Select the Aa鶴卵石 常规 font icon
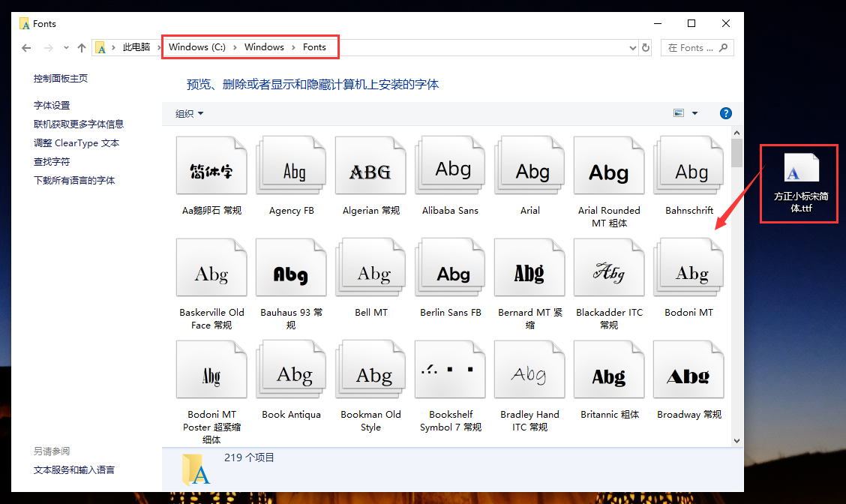 [x=211, y=165]
